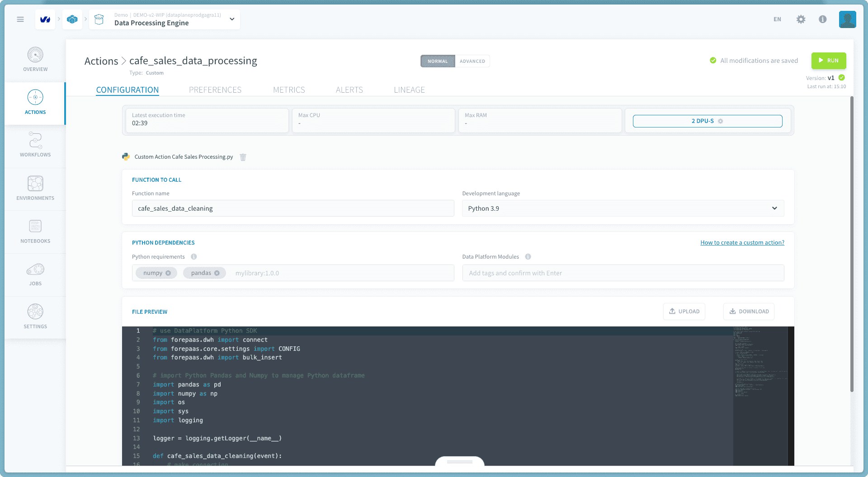Click the Python file icon

[126, 156]
